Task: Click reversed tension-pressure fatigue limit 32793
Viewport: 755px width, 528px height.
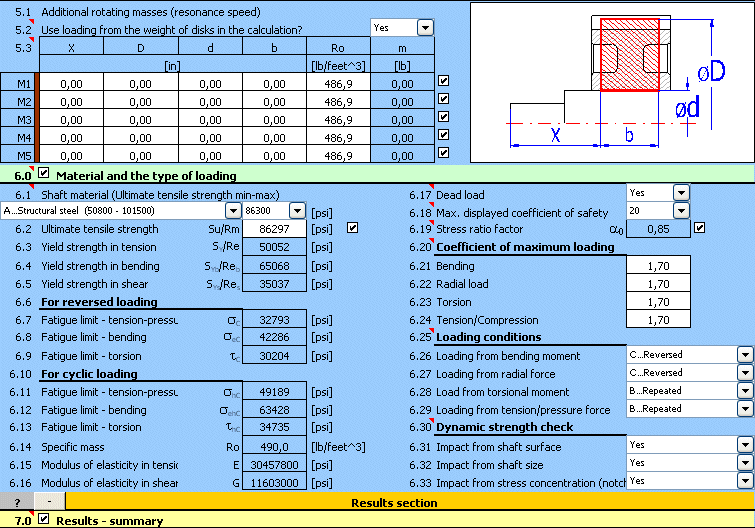Action: click(274, 320)
